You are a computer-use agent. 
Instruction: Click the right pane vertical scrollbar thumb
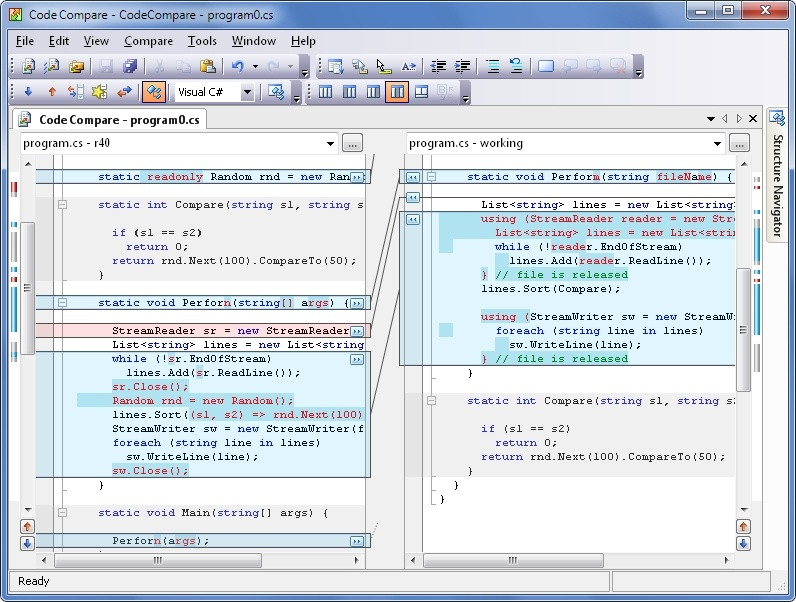[x=743, y=330]
